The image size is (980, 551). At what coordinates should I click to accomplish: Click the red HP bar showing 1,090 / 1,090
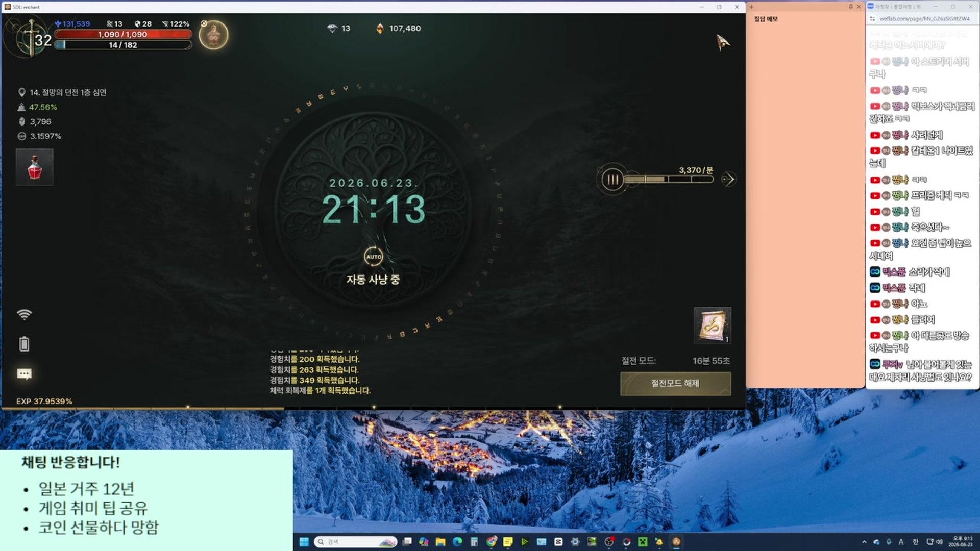point(122,34)
